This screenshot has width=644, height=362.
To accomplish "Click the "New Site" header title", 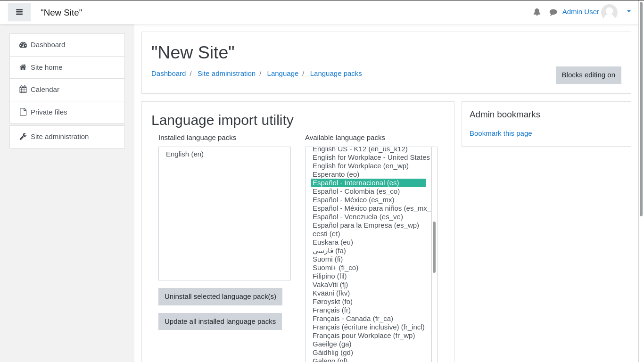I will (x=61, y=13).
